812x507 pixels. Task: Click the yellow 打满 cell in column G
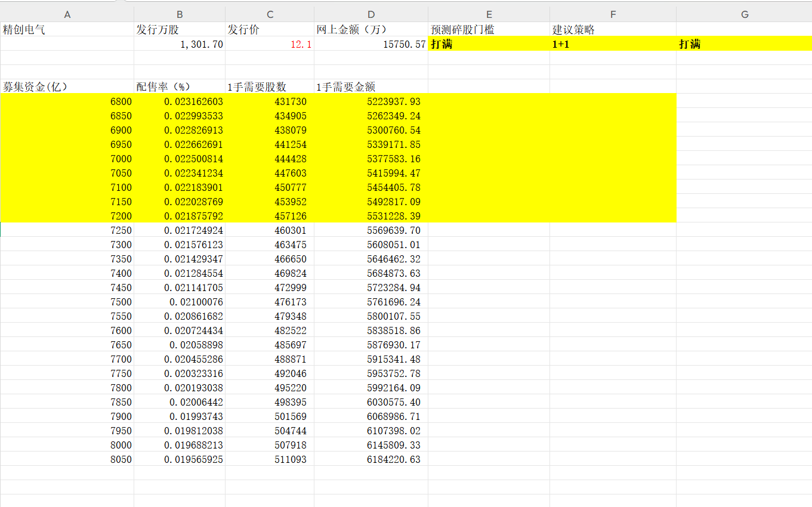(x=744, y=44)
